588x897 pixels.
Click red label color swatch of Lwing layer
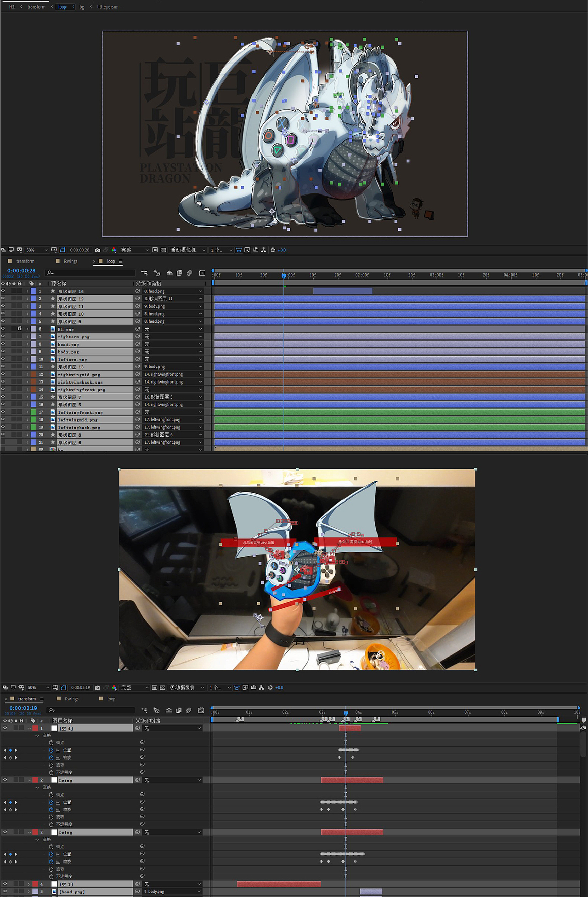tap(35, 780)
